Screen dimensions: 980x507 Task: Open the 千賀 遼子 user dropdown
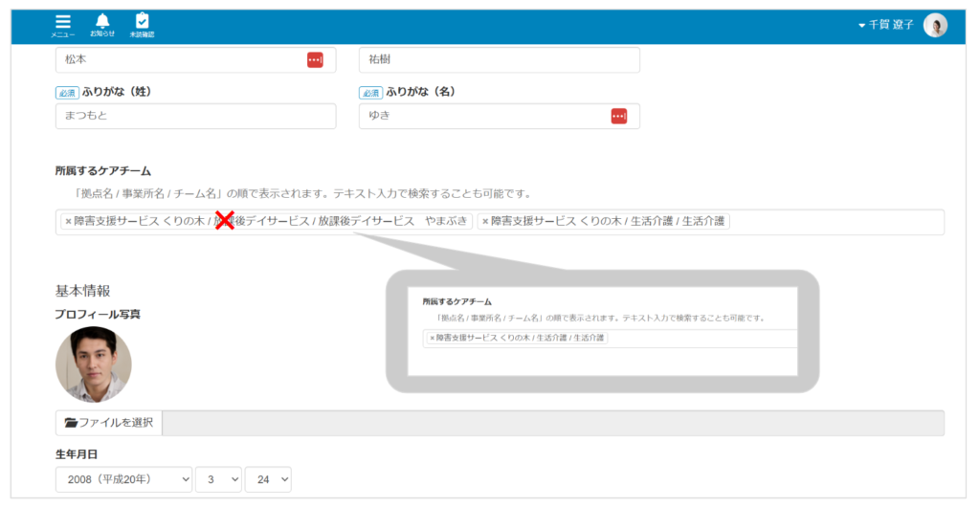[x=885, y=26]
